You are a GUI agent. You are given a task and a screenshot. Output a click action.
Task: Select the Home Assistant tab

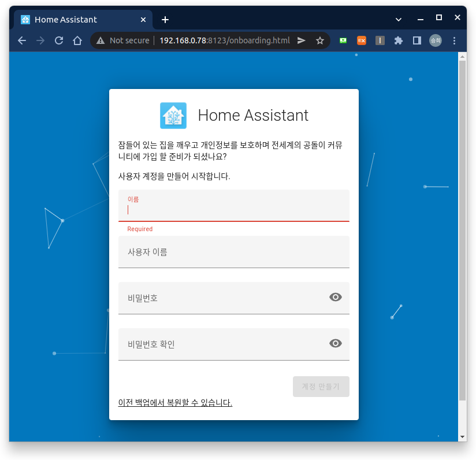pyautogui.click(x=83, y=20)
